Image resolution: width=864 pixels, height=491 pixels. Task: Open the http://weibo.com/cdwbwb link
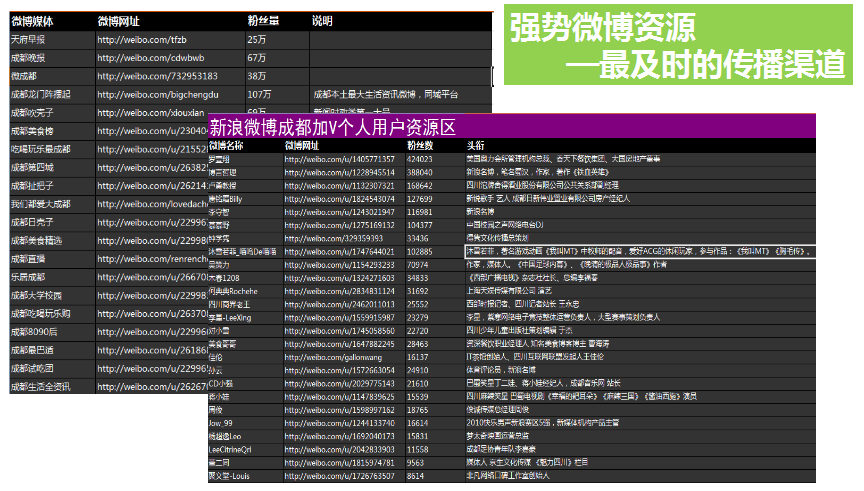point(150,58)
